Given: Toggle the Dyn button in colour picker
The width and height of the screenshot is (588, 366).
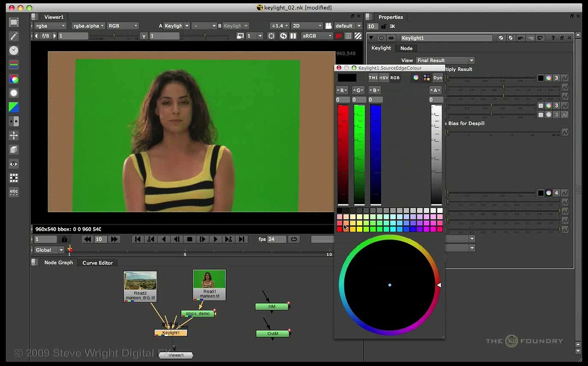Looking at the screenshot, I should point(438,78).
